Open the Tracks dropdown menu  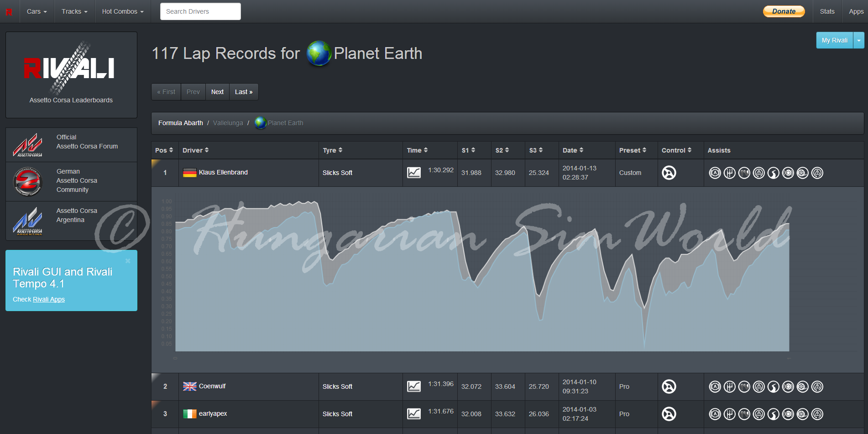[75, 11]
